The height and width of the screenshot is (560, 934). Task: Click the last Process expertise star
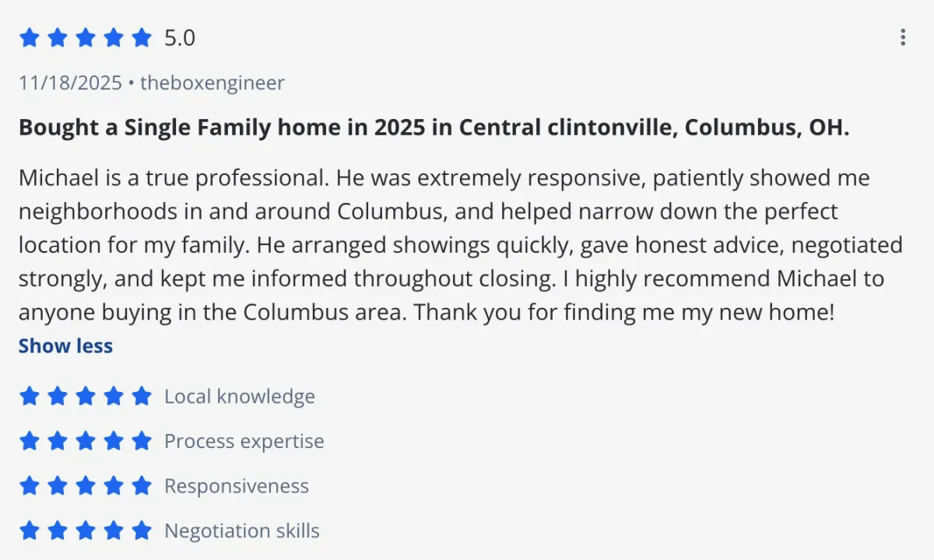click(x=142, y=442)
